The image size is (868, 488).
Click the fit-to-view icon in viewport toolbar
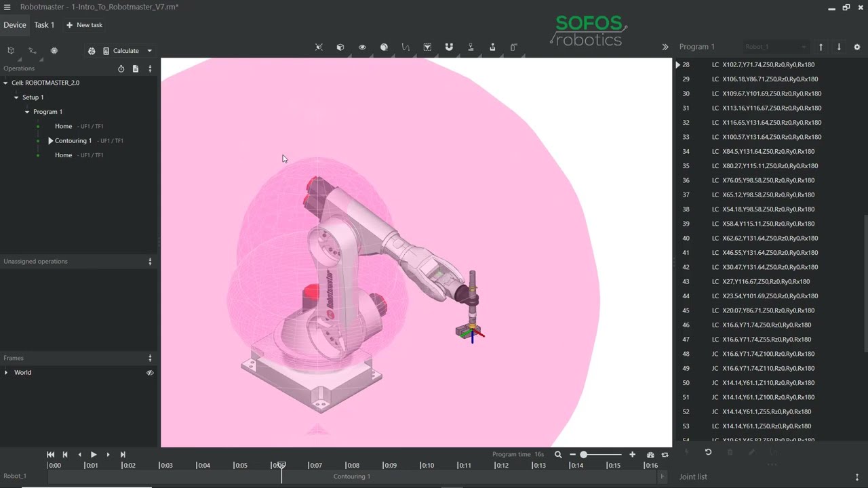coord(319,47)
